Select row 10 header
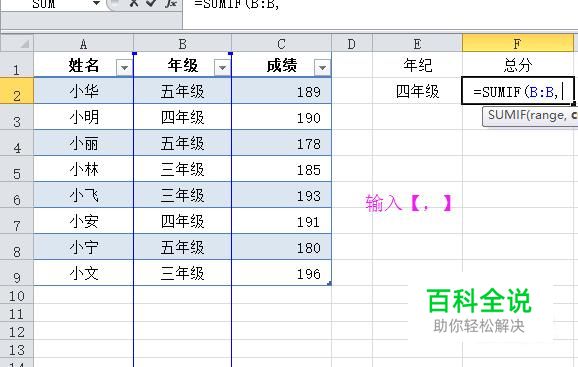The height and width of the screenshot is (367, 578). click(x=17, y=295)
